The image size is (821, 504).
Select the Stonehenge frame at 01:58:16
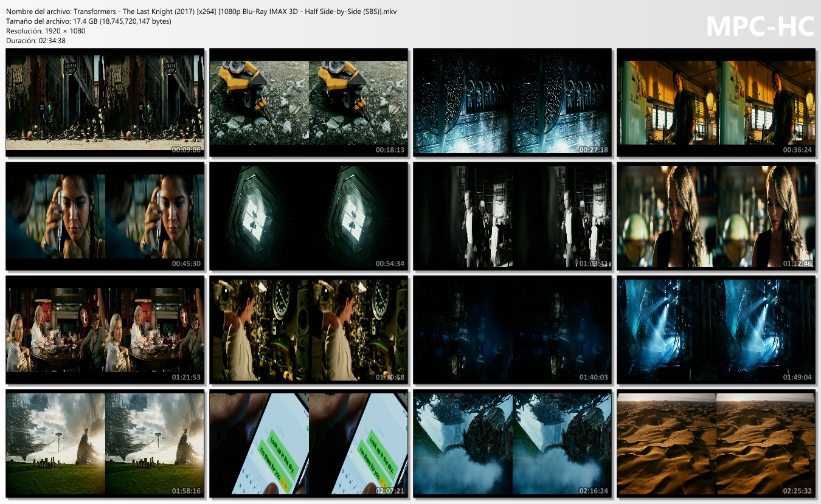[105, 443]
